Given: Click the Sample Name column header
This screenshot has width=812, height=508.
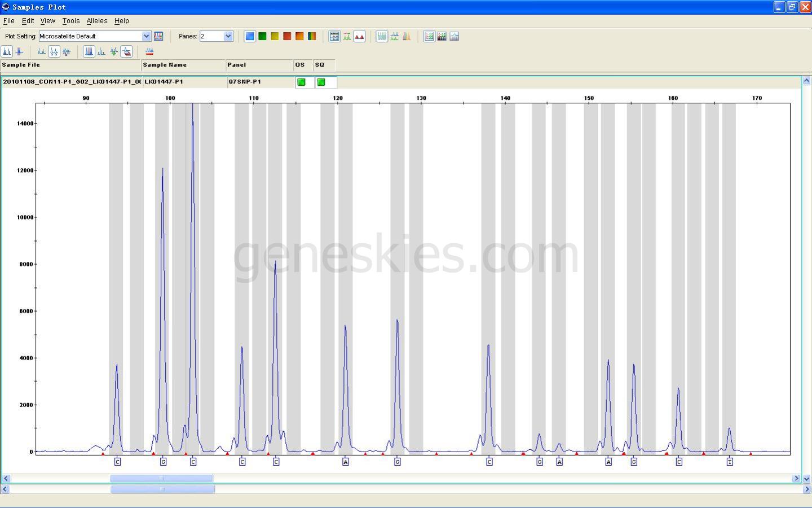Looking at the screenshot, I should click(x=183, y=65).
